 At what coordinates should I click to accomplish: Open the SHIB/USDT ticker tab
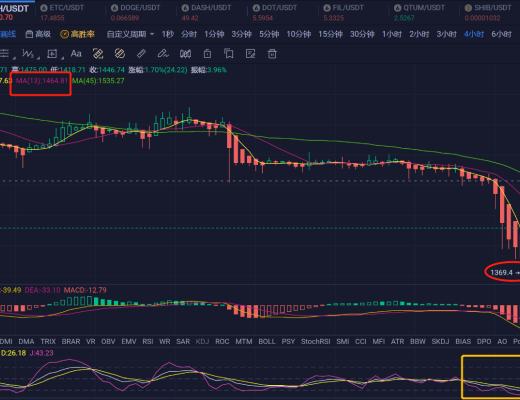[488, 12]
